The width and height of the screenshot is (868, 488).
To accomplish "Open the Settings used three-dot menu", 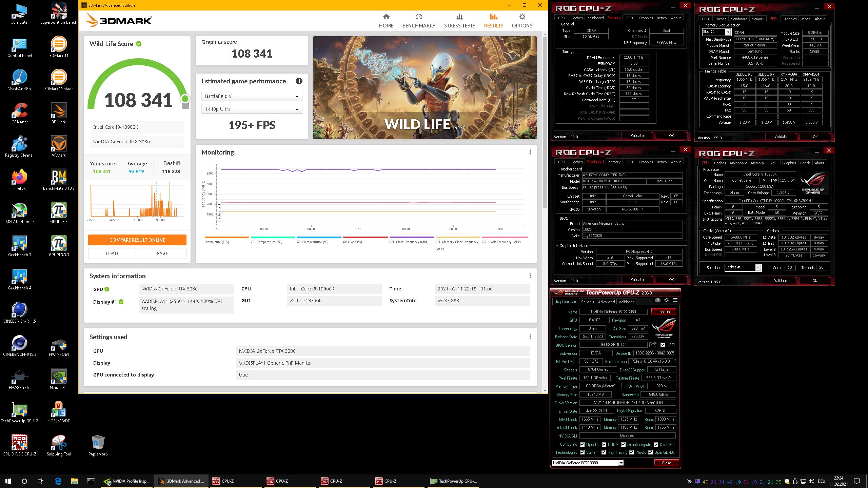I will pos(530,337).
